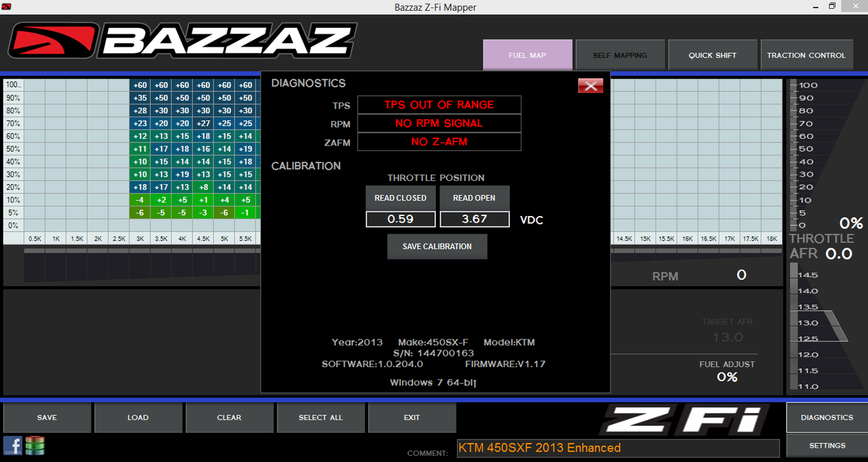Open SETTINGS at bottom right
The height and width of the screenshot is (462, 868).
pos(827,446)
